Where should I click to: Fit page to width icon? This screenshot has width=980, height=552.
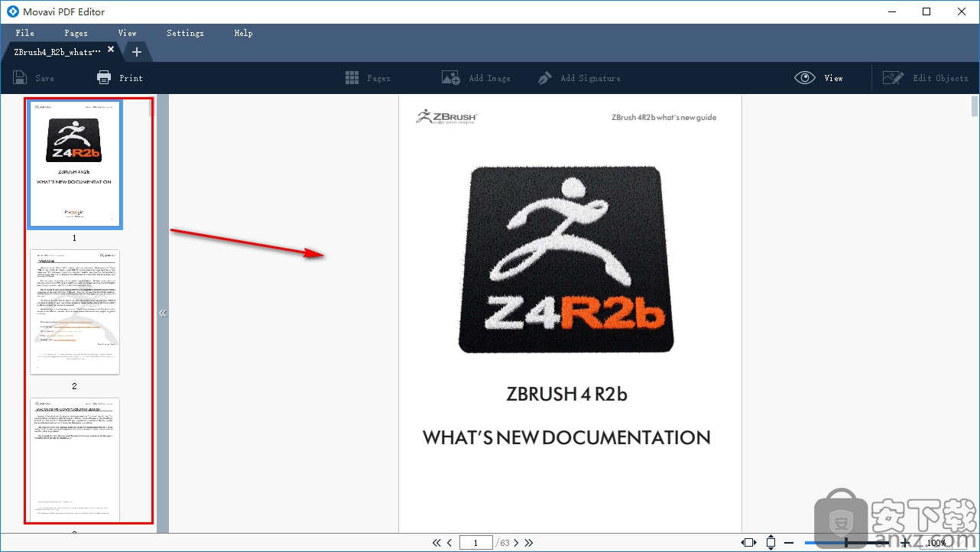click(750, 543)
